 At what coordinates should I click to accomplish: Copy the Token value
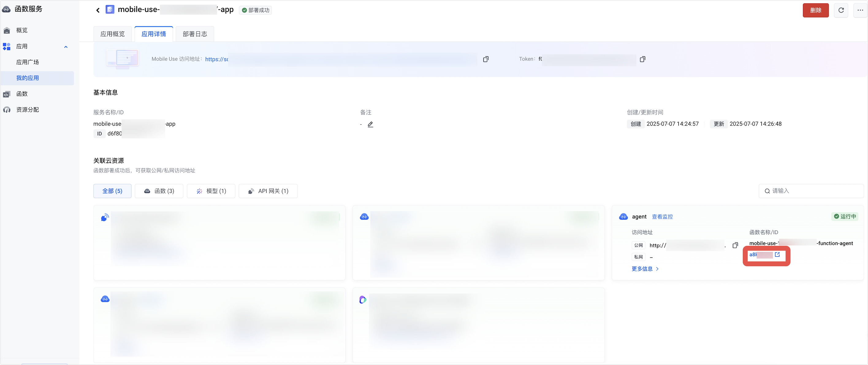coord(642,59)
